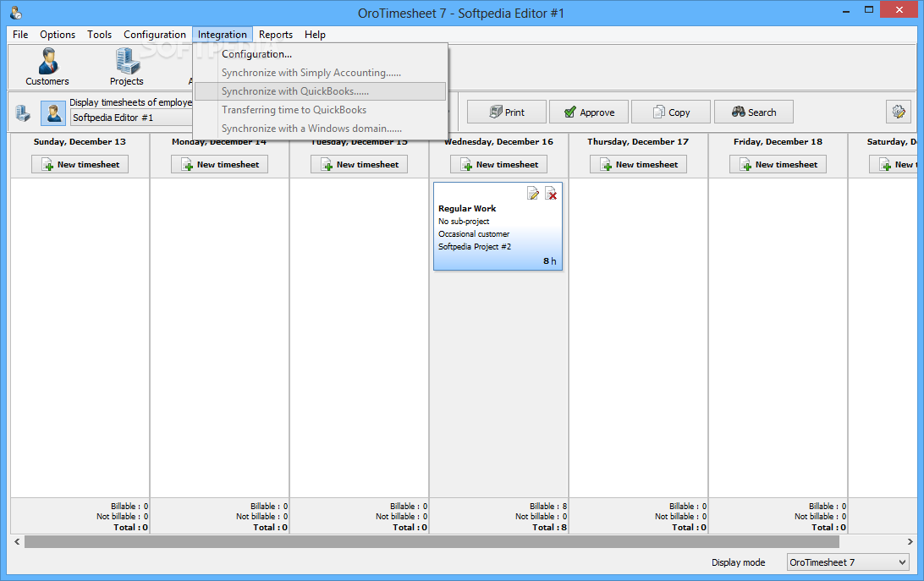The width and height of the screenshot is (924, 581).
Task: Add new timesheet for Friday, December 18
Action: click(778, 164)
